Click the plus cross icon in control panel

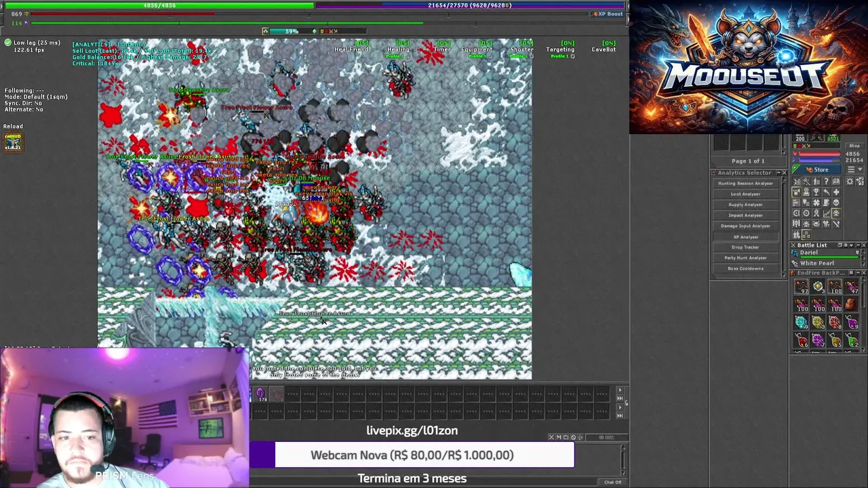(x=836, y=192)
